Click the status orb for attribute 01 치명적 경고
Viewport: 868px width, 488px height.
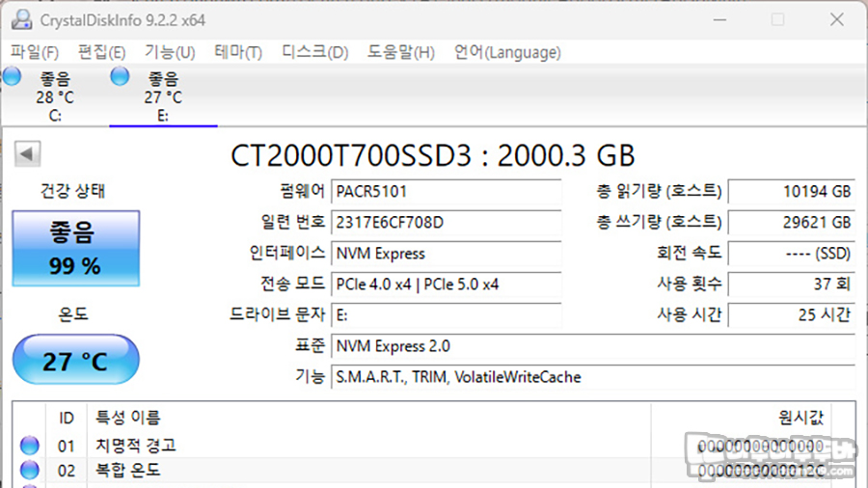tap(29, 446)
